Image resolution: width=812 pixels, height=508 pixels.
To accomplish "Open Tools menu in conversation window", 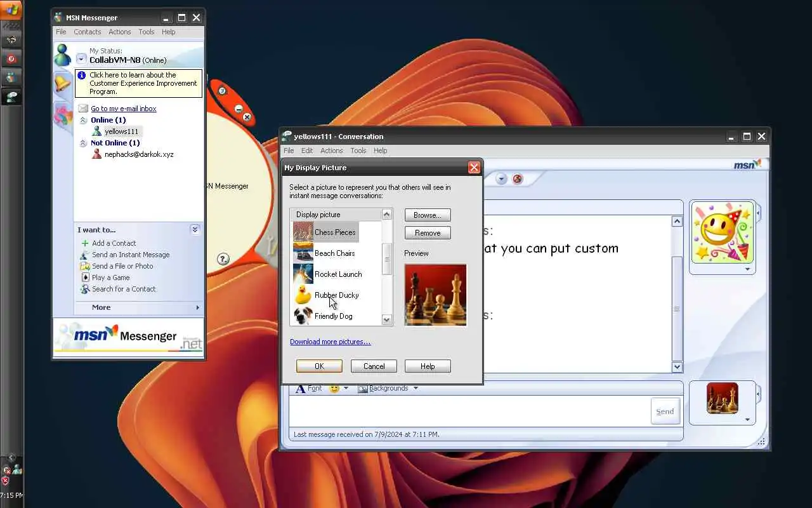I will coord(358,150).
